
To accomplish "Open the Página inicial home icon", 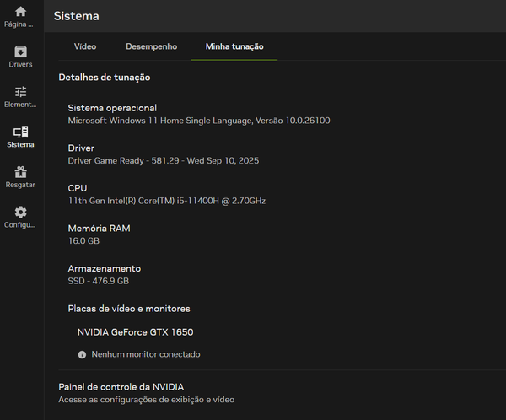I will coord(20,12).
